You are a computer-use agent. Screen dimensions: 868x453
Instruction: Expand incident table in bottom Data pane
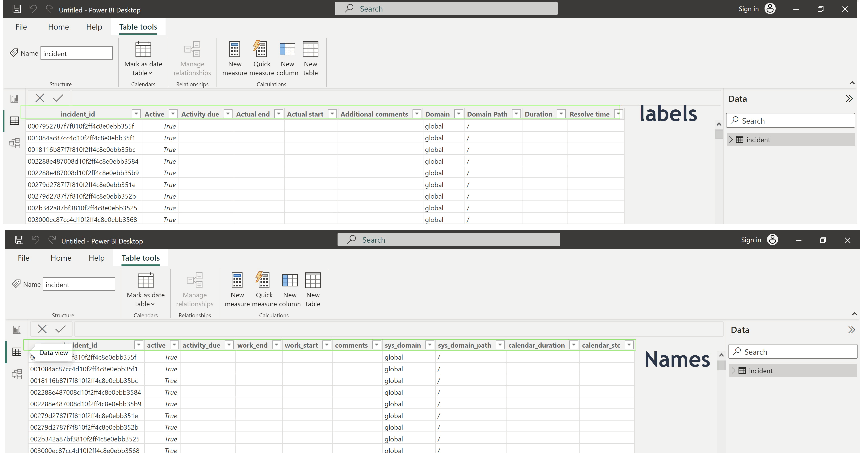(x=733, y=370)
